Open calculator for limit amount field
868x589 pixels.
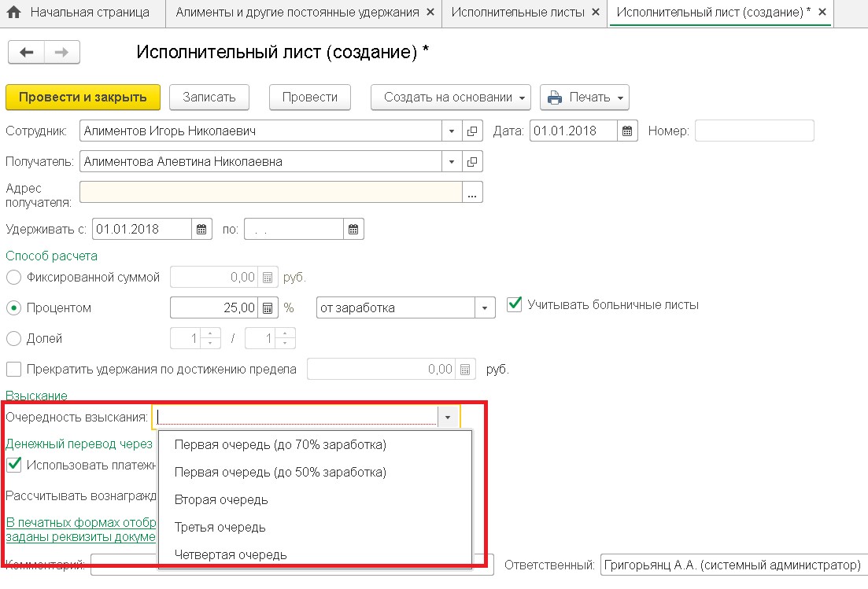465,370
